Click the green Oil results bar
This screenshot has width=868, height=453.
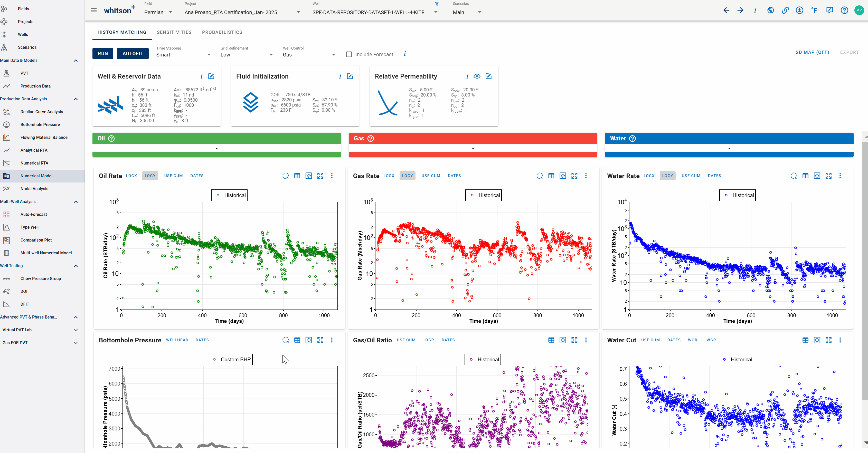pyautogui.click(x=216, y=145)
